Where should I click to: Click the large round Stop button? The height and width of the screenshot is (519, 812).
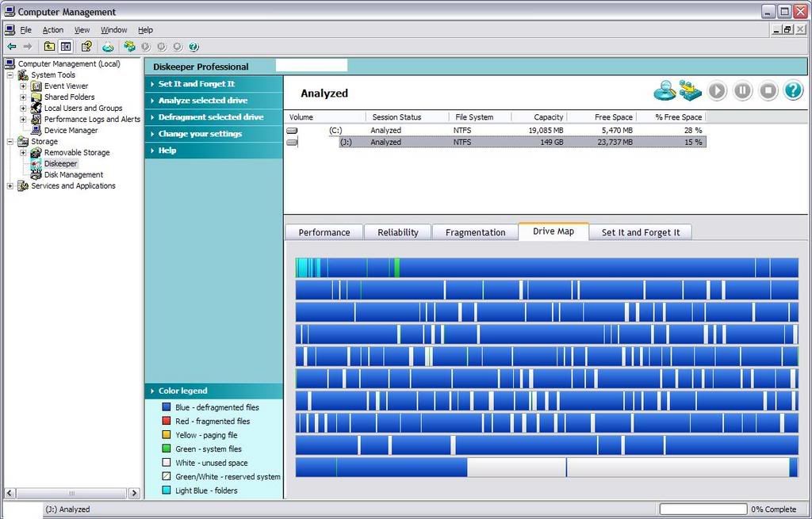[768, 90]
